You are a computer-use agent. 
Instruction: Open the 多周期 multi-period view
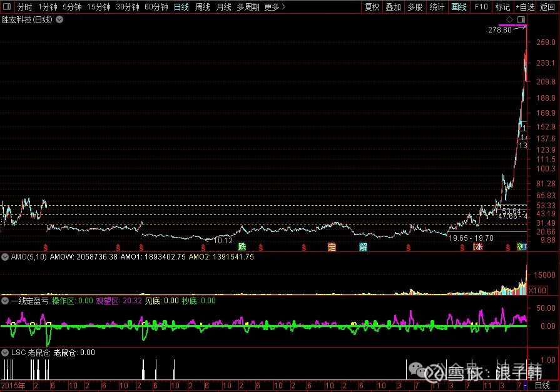tap(248, 7)
